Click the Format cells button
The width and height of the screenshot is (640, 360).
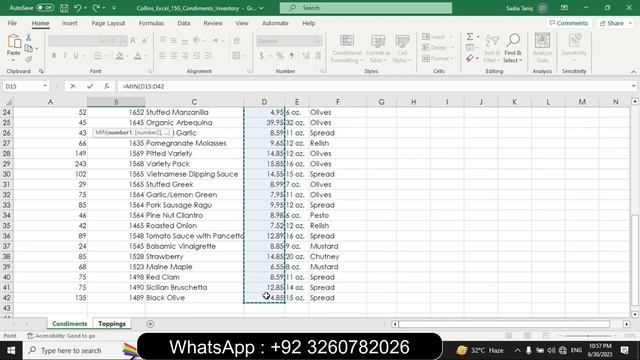(x=438, y=59)
